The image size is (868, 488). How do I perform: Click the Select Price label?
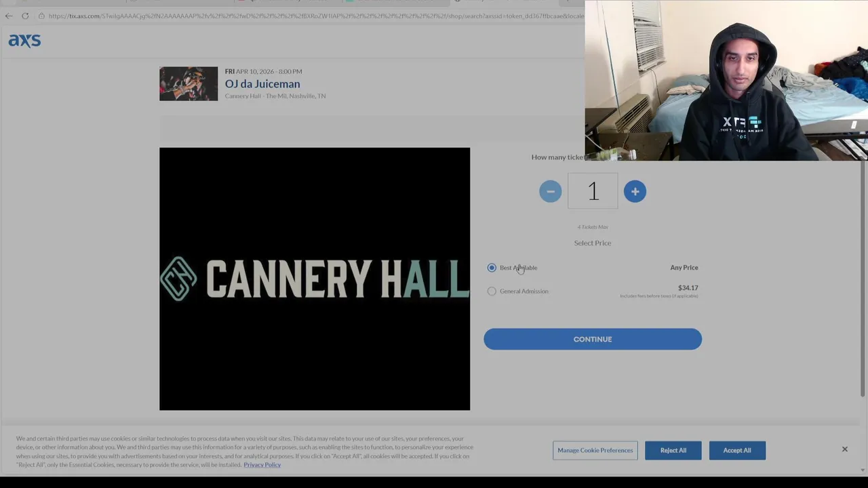coord(593,243)
